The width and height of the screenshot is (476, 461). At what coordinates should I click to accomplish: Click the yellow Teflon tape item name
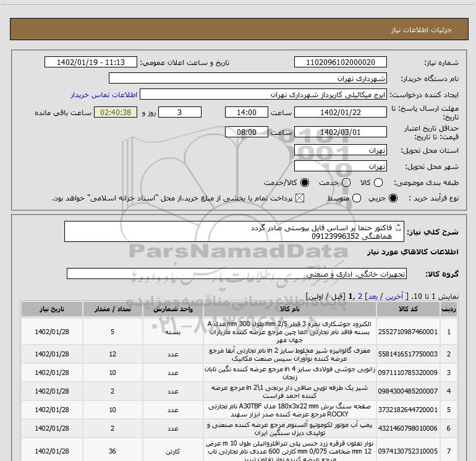pyautogui.click(x=289, y=452)
